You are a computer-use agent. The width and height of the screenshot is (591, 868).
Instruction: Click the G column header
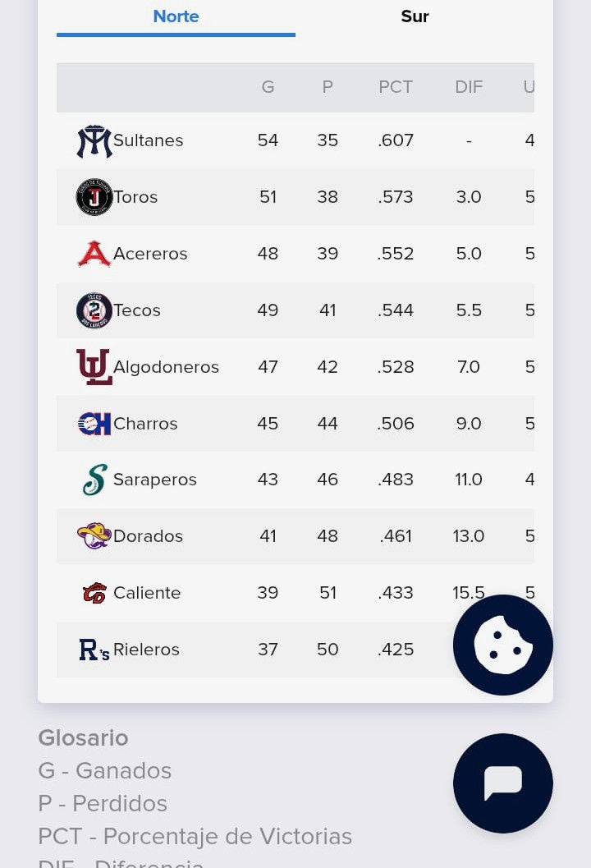(268, 87)
